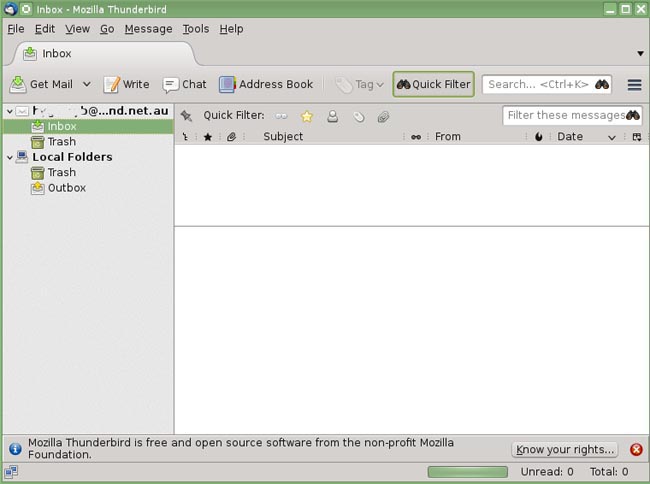Select Trash under the email account

tap(61, 142)
